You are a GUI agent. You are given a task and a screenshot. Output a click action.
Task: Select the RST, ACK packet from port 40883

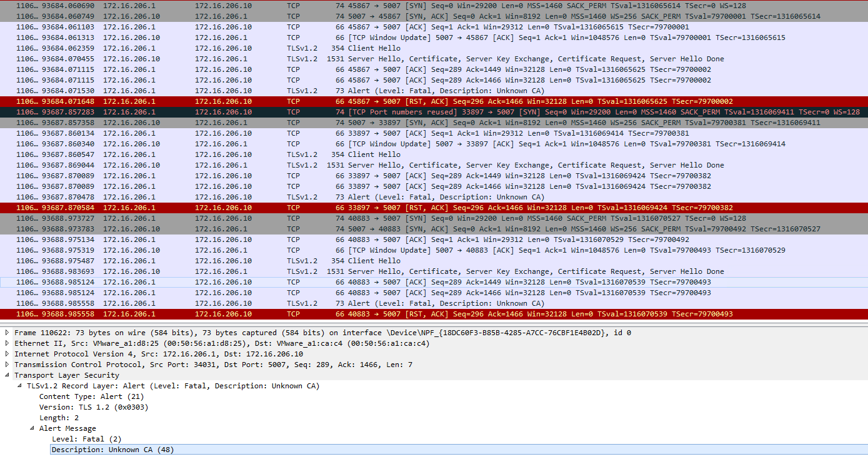pyautogui.click(x=434, y=314)
